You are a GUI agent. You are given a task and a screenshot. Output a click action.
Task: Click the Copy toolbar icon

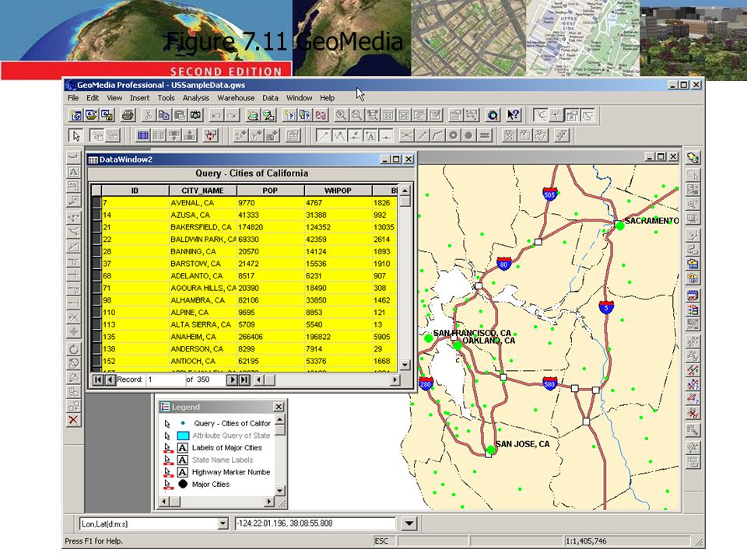(x=163, y=115)
